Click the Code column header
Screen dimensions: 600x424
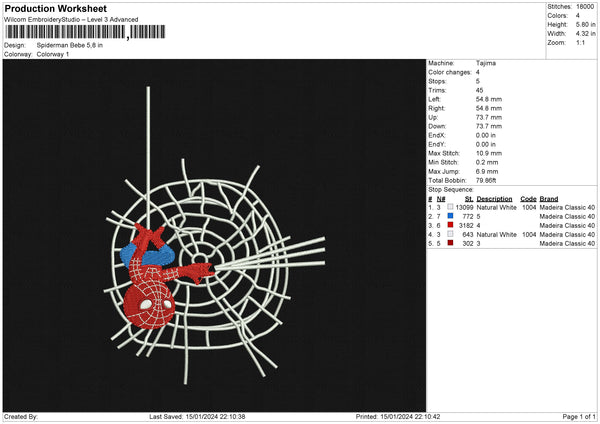(x=528, y=199)
